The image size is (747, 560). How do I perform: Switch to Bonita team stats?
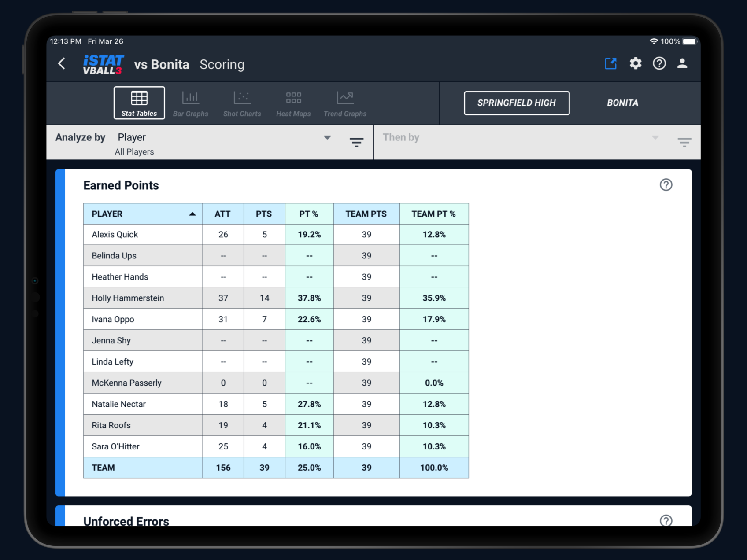[x=622, y=103]
